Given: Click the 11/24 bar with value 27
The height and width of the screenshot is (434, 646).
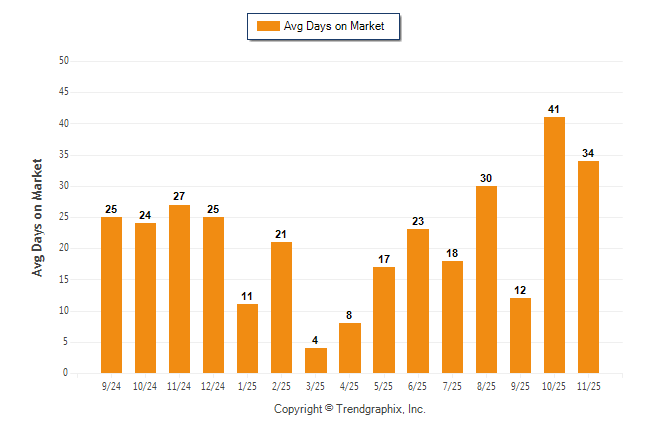Looking at the screenshot, I should (x=179, y=289).
